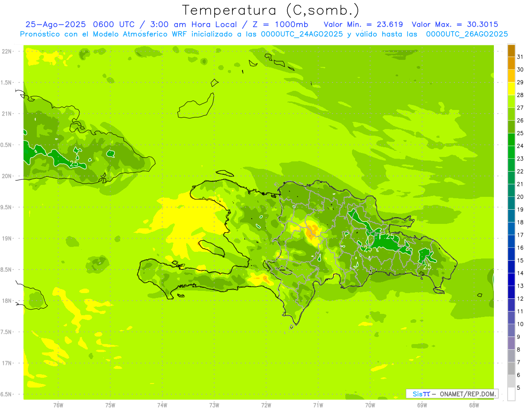The width and height of the screenshot is (532, 411).
Task: Click the legend value "20"
Action: coord(520,196)
